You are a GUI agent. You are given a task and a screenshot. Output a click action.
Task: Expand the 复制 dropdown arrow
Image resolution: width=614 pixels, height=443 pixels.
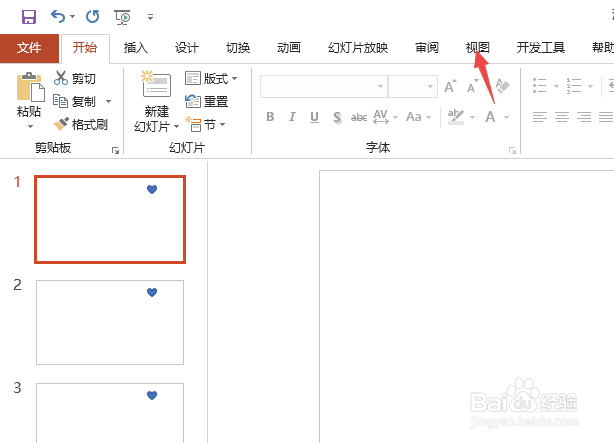tap(109, 102)
